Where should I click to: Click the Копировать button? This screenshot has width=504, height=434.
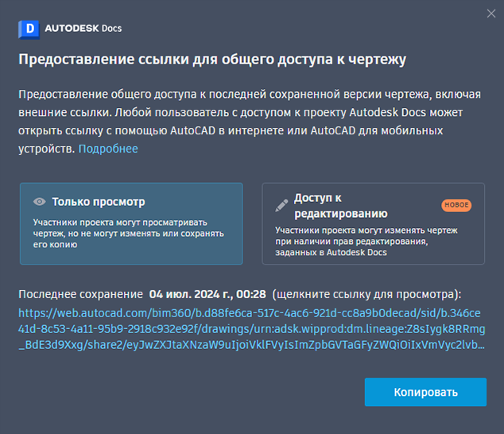[x=425, y=392]
